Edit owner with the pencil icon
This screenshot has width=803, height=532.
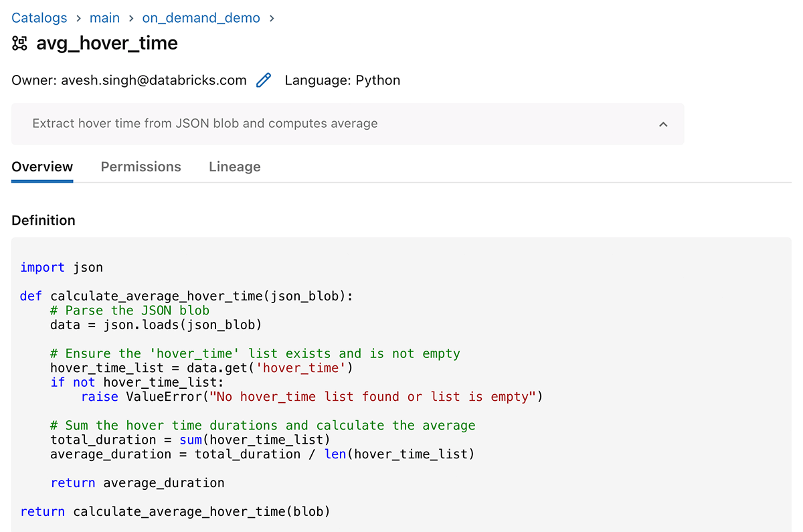tap(264, 80)
